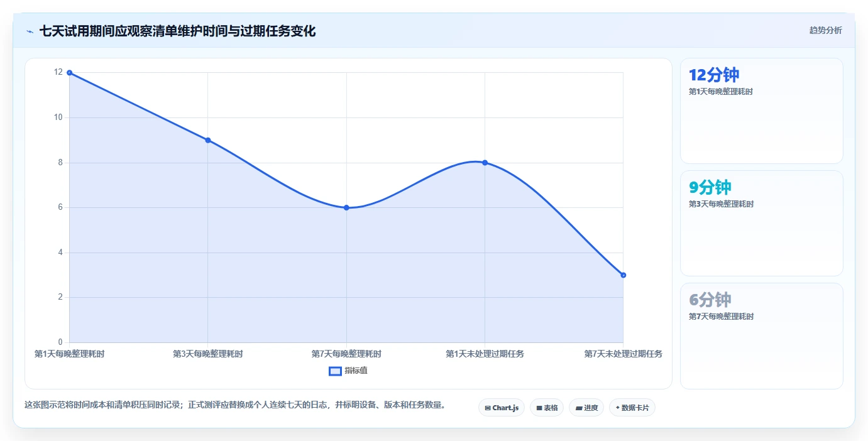The image size is (868, 441).
Task: Toggle the 指标值 legend color box
Action: 335,371
